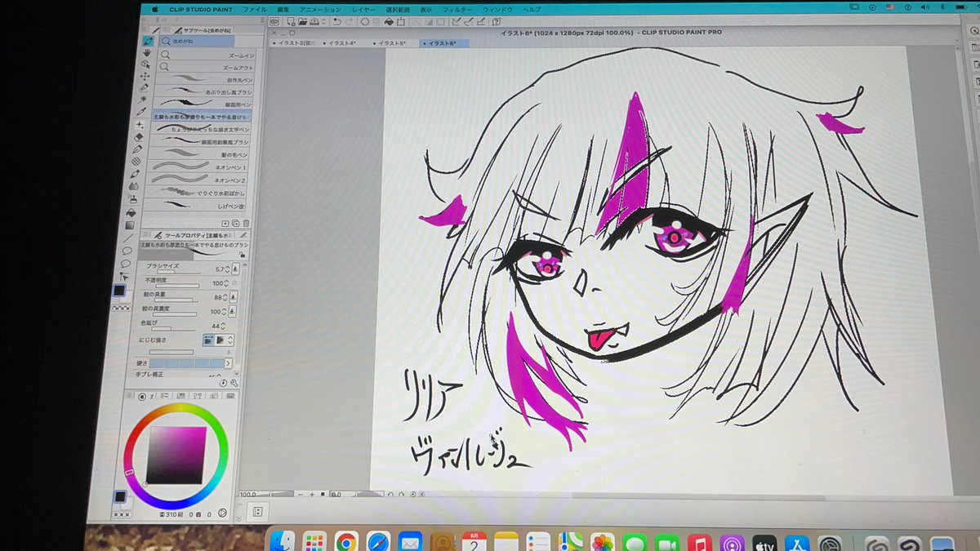980x551 pixels.
Task: Open the アニメーション menu
Action: click(x=321, y=9)
